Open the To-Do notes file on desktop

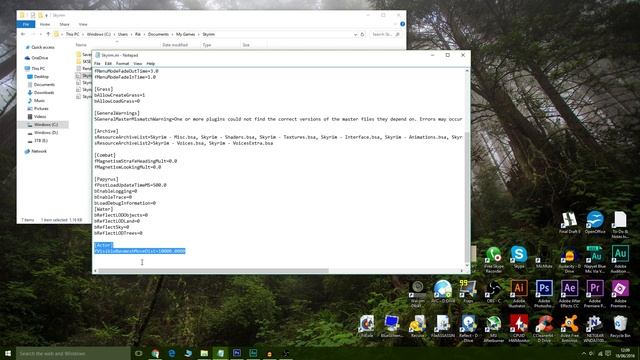point(620,224)
